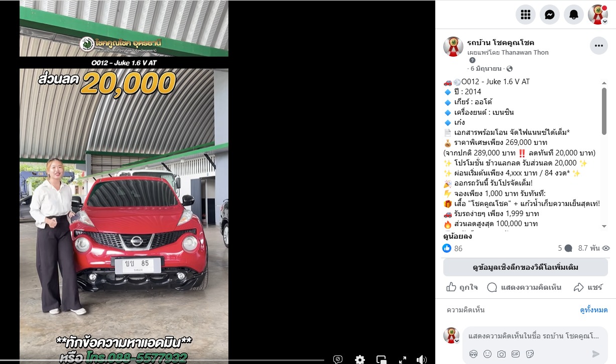616x364 pixels.
Task: Attach a sticker to comment
Action: point(529,353)
